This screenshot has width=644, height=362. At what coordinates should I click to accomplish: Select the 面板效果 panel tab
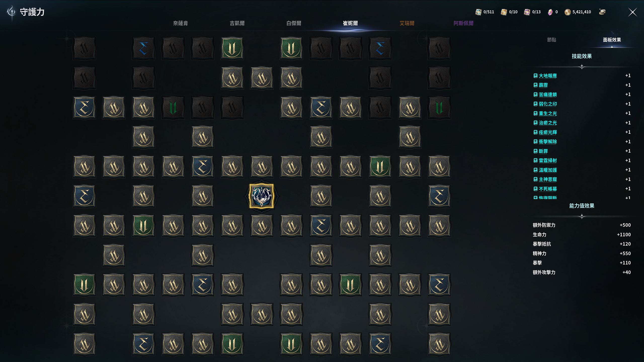pyautogui.click(x=612, y=40)
